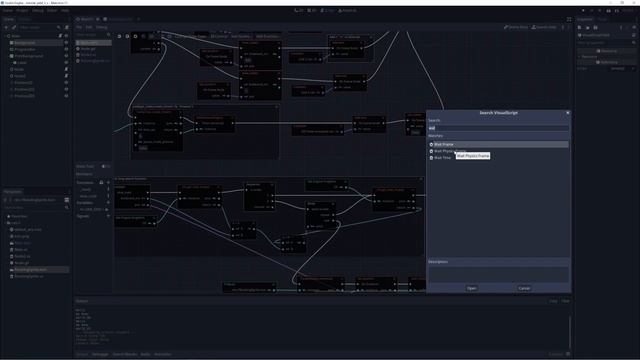The width and height of the screenshot is (640, 360).
Task: Open the Project menu
Action: [22, 11]
